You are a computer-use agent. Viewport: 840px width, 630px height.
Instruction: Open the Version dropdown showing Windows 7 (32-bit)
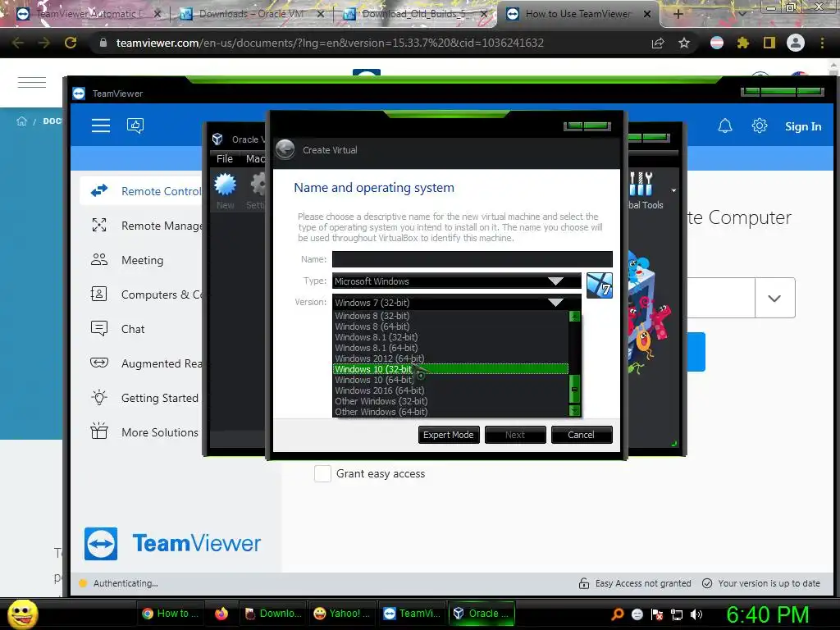click(x=456, y=302)
